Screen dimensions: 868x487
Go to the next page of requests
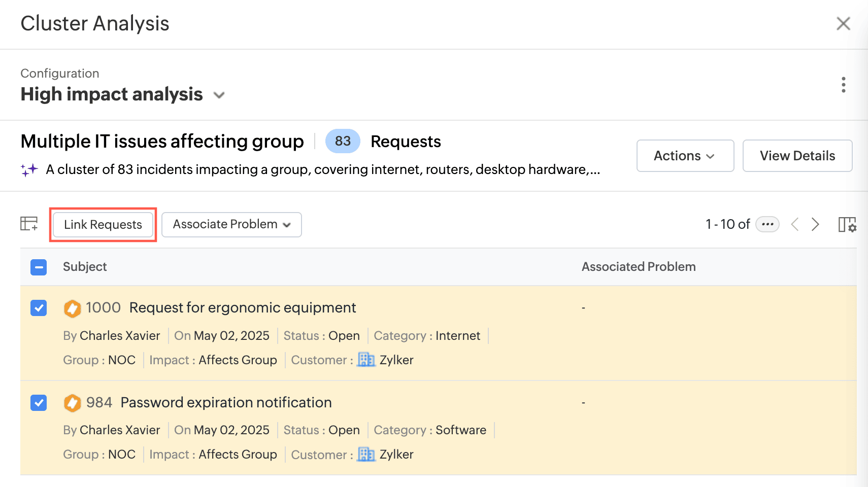(815, 224)
